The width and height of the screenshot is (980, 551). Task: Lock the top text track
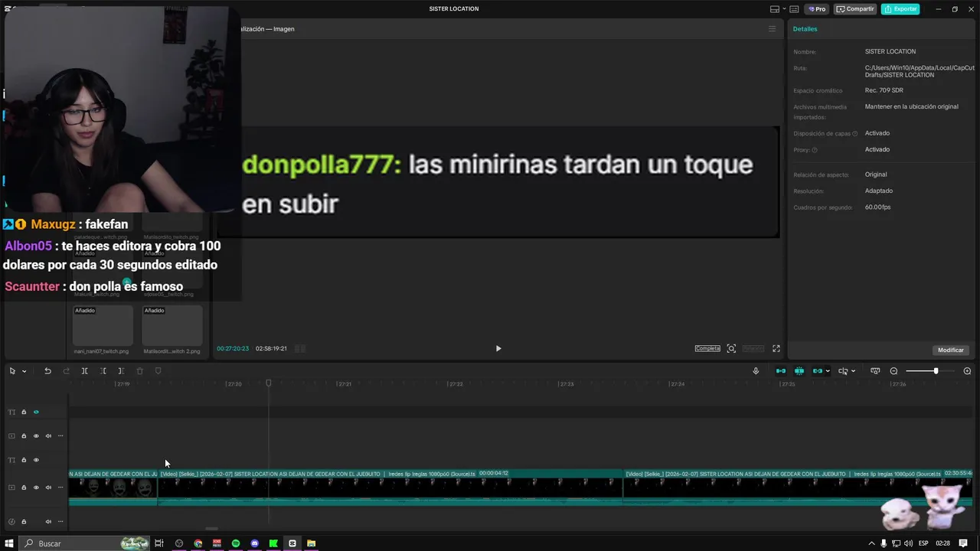pos(24,412)
